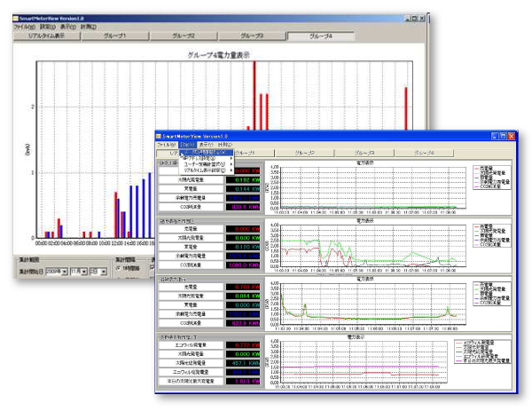532x411 pixels.
Task: Select リアルタイム表示 tab in back window
Action: 46,36
